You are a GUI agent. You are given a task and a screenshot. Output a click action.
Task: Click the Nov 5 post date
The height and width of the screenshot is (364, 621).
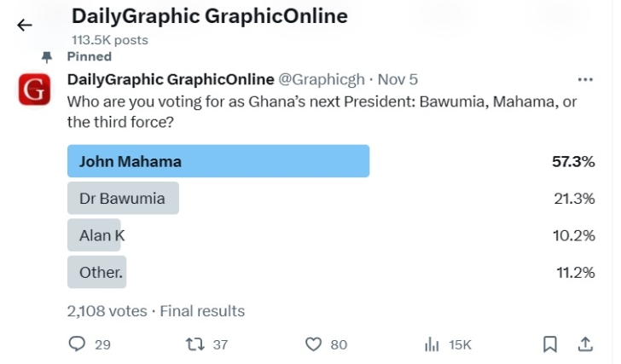pos(398,79)
